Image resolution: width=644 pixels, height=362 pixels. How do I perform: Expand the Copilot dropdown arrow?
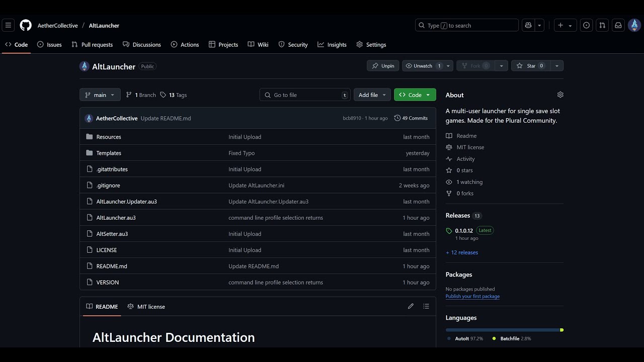539,25
